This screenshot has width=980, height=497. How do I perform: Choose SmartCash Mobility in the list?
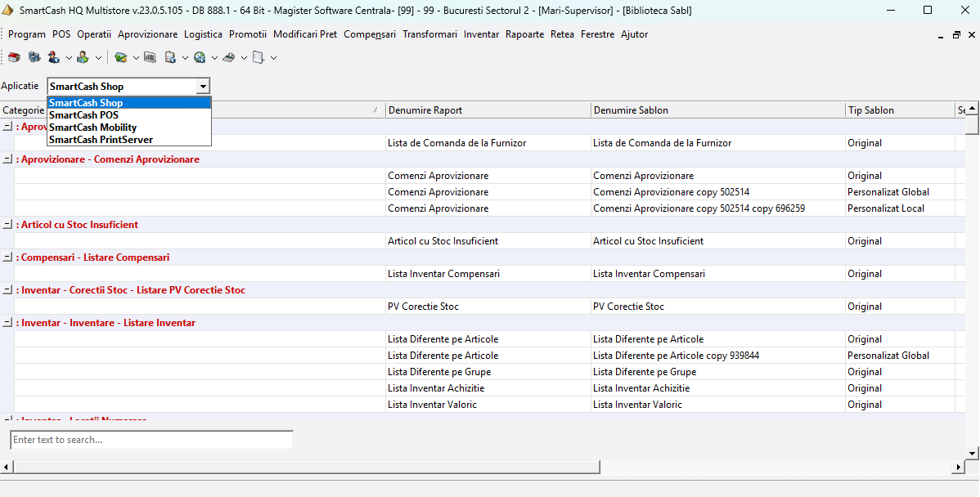(x=129, y=128)
